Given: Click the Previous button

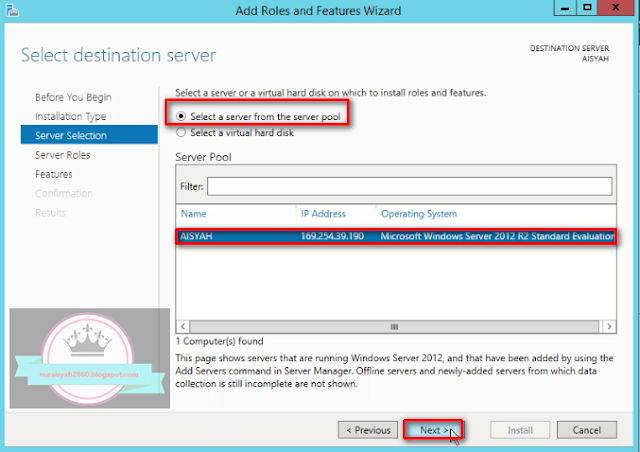Looking at the screenshot, I should pyautogui.click(x=368, y=430).
